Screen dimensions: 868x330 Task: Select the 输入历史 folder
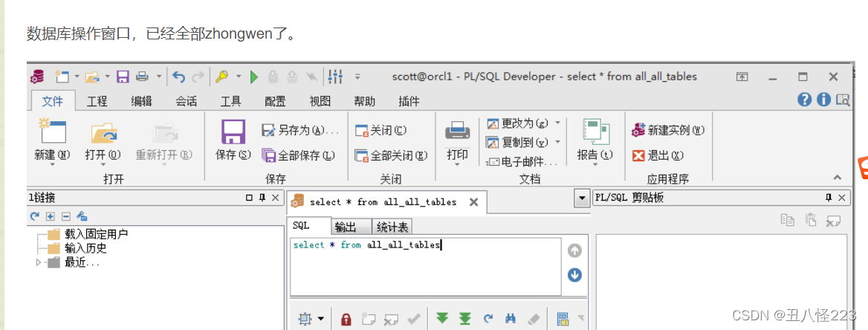[x=77, y=248]
